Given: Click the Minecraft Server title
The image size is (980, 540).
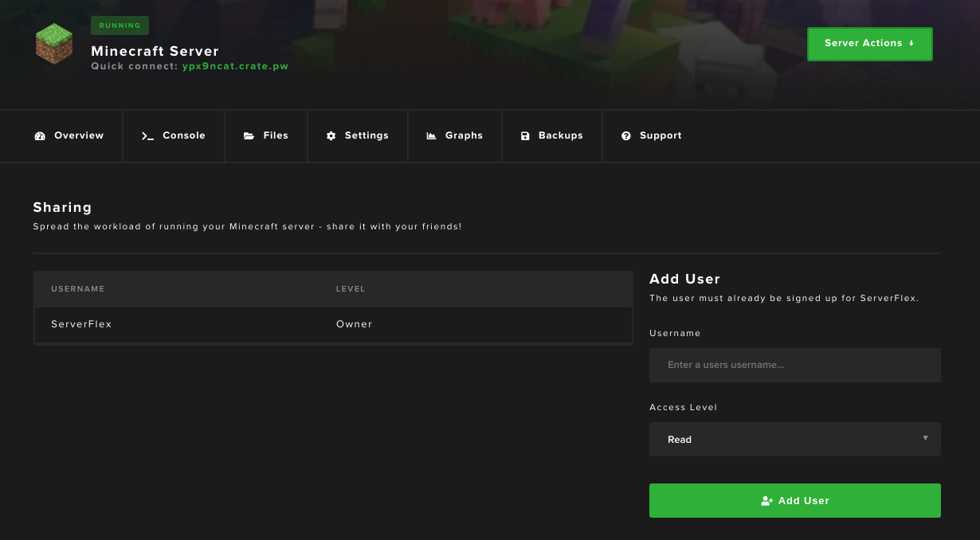Looking at the screenshot, I should (155, 51).
